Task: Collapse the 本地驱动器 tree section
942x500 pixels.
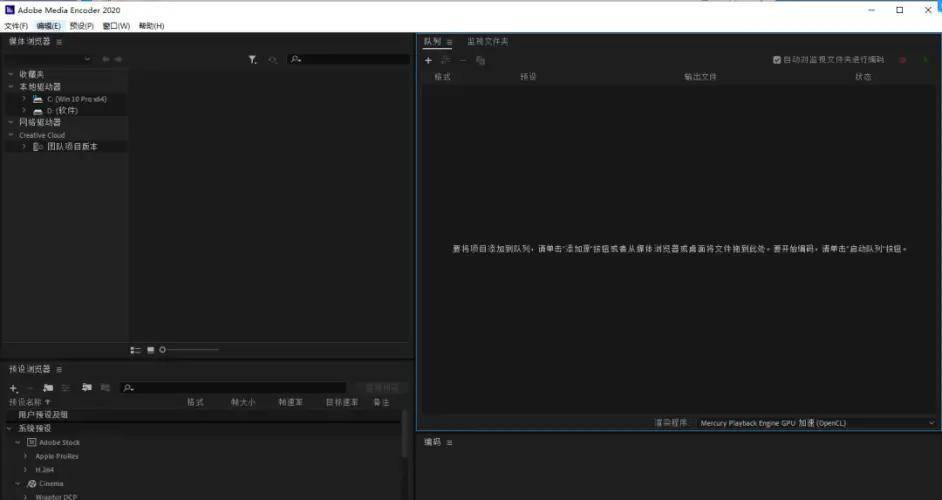Action: [11, 87]
